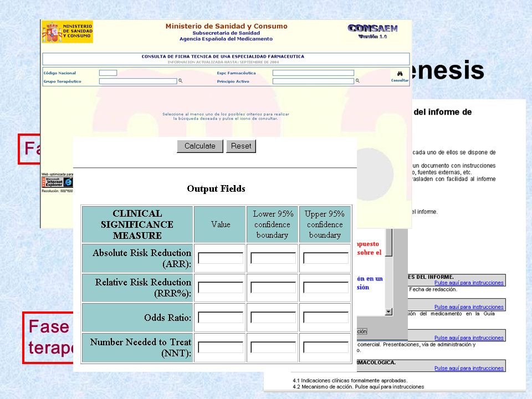Open instructions link in RMACOLOGICA section
This screenshot has width=532, height=399.
click(x=469, y=368)
